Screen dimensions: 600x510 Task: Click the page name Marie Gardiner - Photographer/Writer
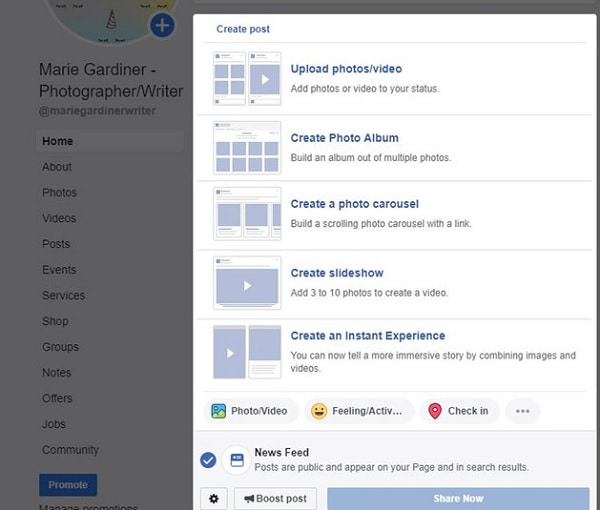tap(111, 80)
